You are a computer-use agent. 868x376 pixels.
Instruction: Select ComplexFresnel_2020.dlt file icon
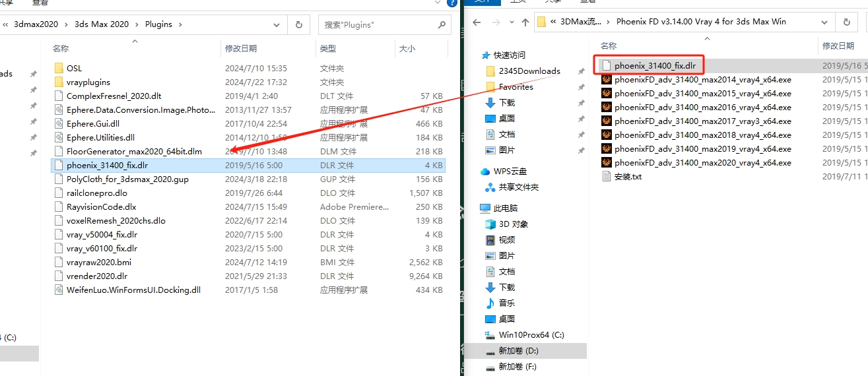pyautogui.click(x=58, y=96)
